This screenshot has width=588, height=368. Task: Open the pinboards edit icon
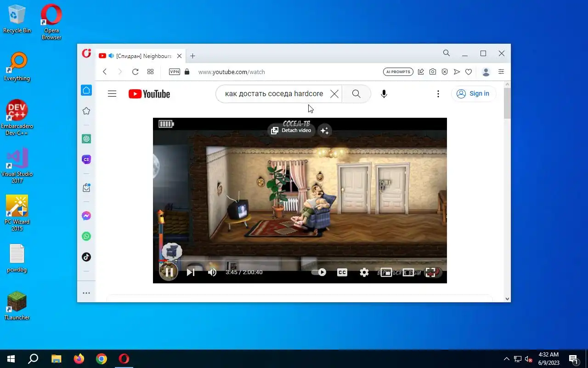coord(421,72)
